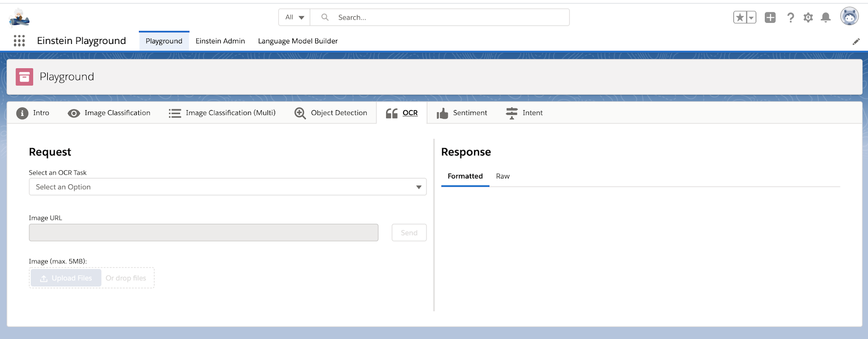Open the Help question mark icon
The image size is (868, 339).
coord(790,17)
